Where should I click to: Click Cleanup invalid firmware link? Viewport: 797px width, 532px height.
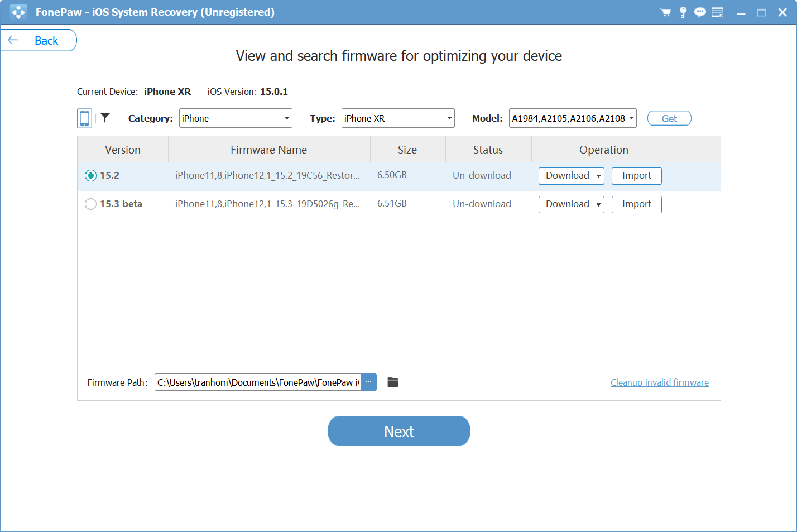pos(660,382)
